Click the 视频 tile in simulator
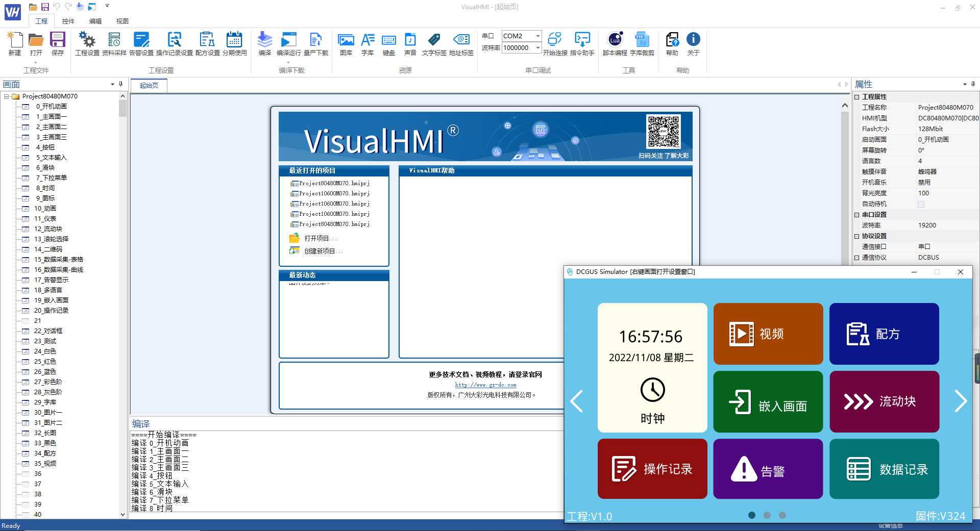 [768, 334]
